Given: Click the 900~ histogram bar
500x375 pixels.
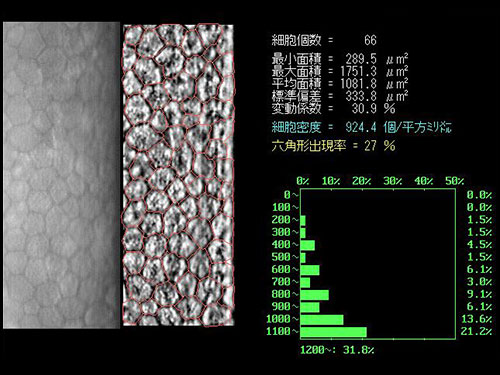Looking at the screenshot, I should pyautogui.click(x=310, y=307).
